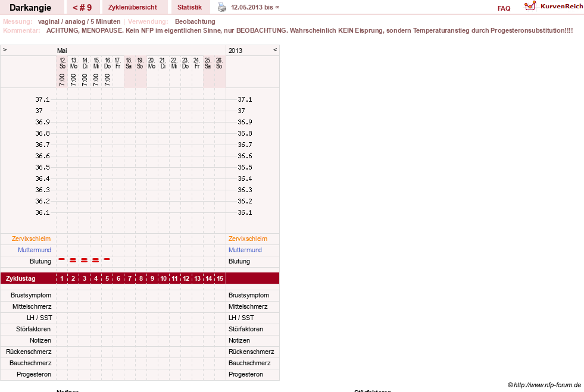Click the 37.1 value on left temperature scale
Screen dimensions: 584x392
click(42, 99)
